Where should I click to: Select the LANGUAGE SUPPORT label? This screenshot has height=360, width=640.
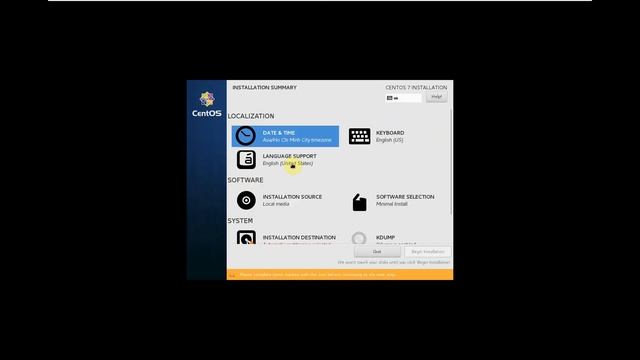(289, 156)
